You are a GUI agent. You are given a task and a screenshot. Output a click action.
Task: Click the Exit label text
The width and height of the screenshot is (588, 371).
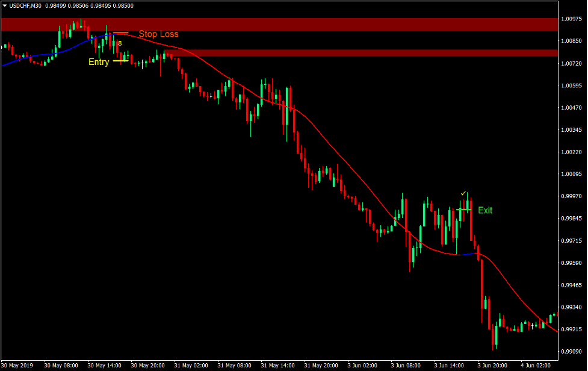(485, 210)
